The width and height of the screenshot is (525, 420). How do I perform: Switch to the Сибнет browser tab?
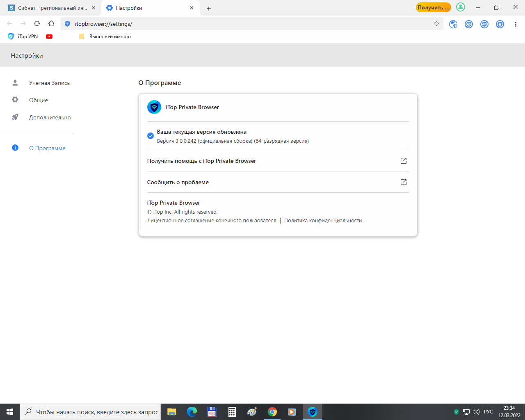click(x=52, y=8)
